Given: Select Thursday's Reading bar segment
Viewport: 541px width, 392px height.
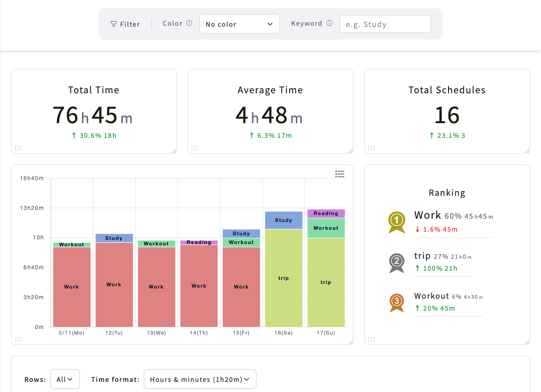Looking at the screenshot, I should pyautogui.click(x=199, y=242).
